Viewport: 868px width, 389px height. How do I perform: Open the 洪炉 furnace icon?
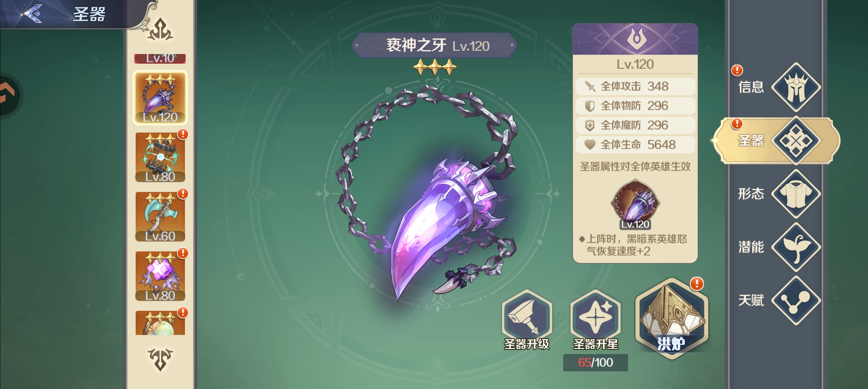pos(672,318)
